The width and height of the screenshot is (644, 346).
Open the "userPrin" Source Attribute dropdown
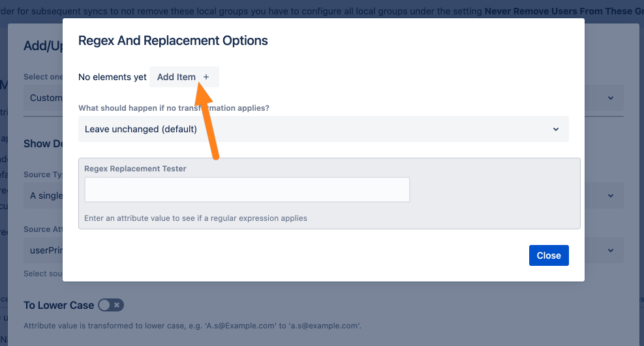pyautogui.click(x=44, y=250)
